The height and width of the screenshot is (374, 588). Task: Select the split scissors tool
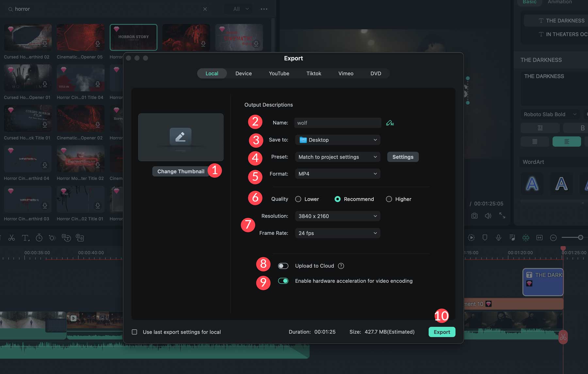(x=11, y=238)
